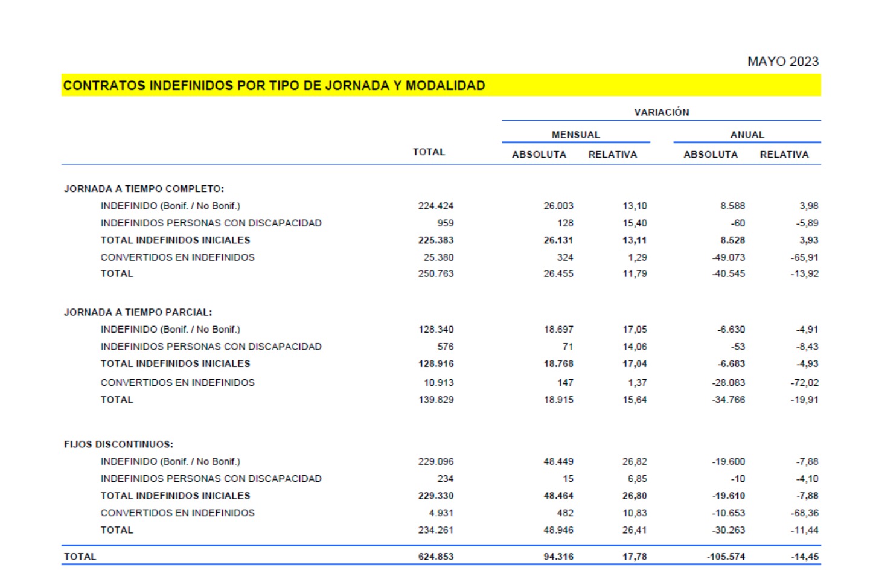The image size is (873, 588).
Task: Select the VARIACIÓN column group header
Action: (661, 112)
